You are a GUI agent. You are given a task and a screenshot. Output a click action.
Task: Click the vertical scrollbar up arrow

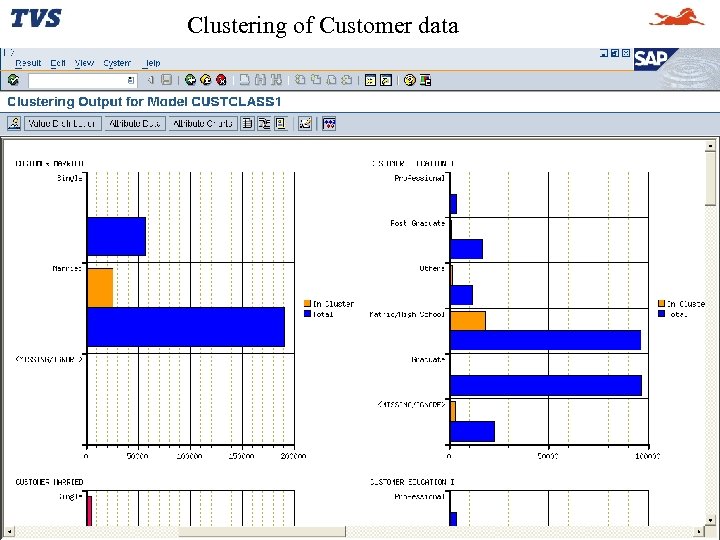coord(710,146)
